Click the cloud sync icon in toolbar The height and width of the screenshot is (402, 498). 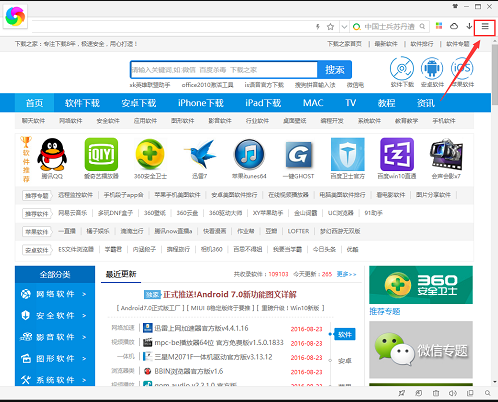click(454, 26)
